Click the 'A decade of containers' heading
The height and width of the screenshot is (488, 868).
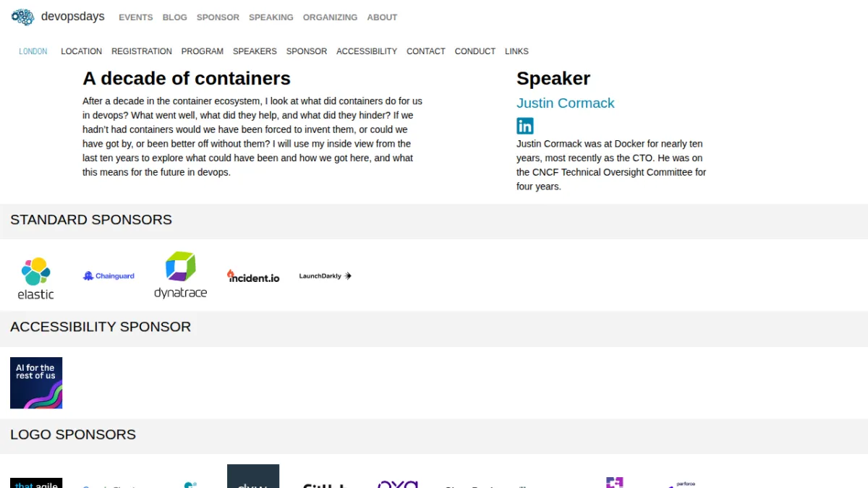point(187,79)
